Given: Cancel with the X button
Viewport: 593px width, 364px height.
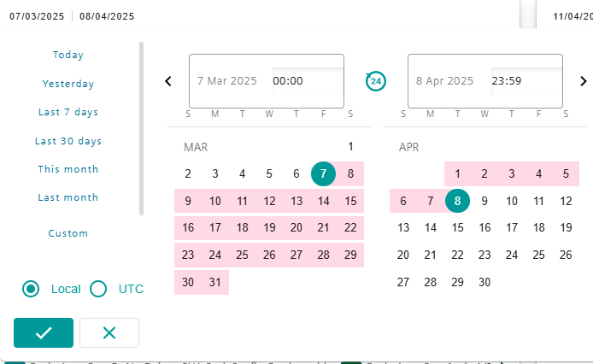Looking at the screenshot, I should (109, 332).
